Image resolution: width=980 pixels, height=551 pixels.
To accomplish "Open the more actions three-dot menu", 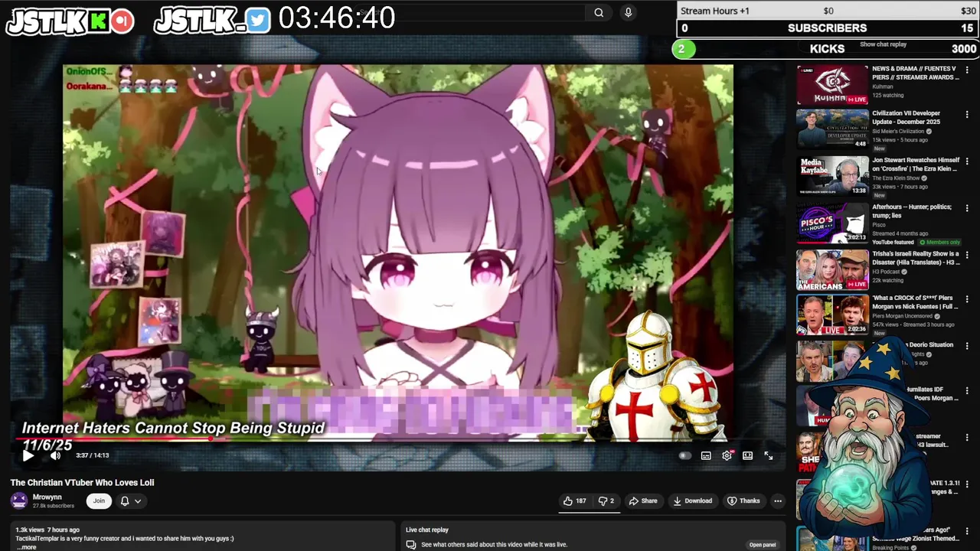I will pyautogui.click(x=778, y=501).
